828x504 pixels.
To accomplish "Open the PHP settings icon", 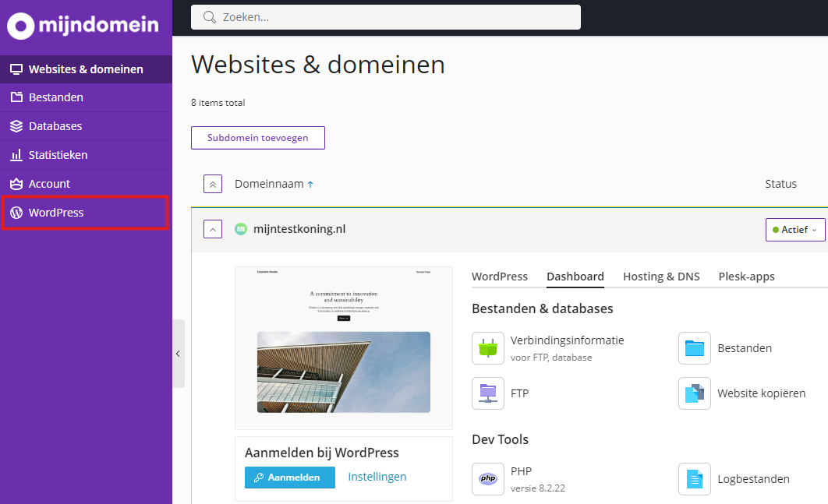I will pyautogui.click(x=488, y=478).
